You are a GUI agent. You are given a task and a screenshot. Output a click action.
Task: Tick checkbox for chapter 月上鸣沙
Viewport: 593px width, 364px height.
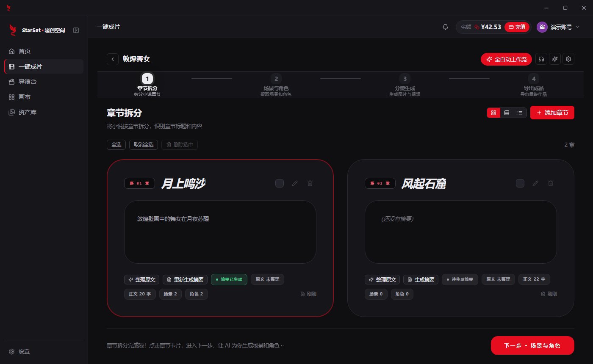(x=280, y=183)
